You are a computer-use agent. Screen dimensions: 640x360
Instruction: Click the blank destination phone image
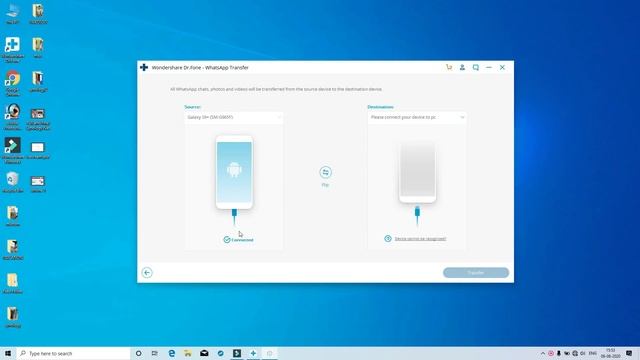point(417,172)
